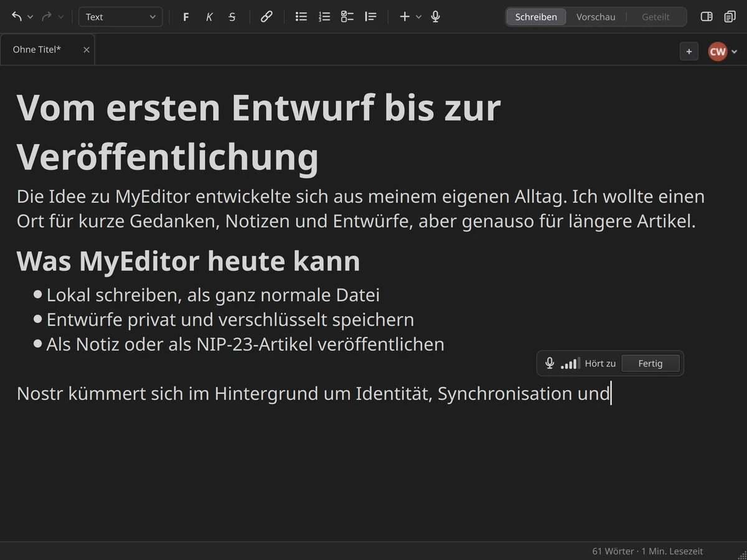Screen dimensions: 747x560
Task: Insert a link with the chain icon
Action: click(x=266, y=17)
